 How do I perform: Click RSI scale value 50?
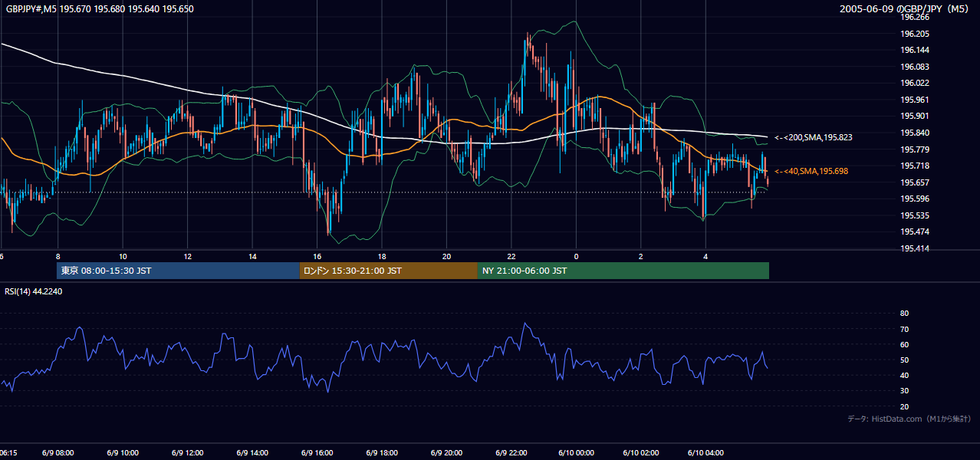pos(904,360)
